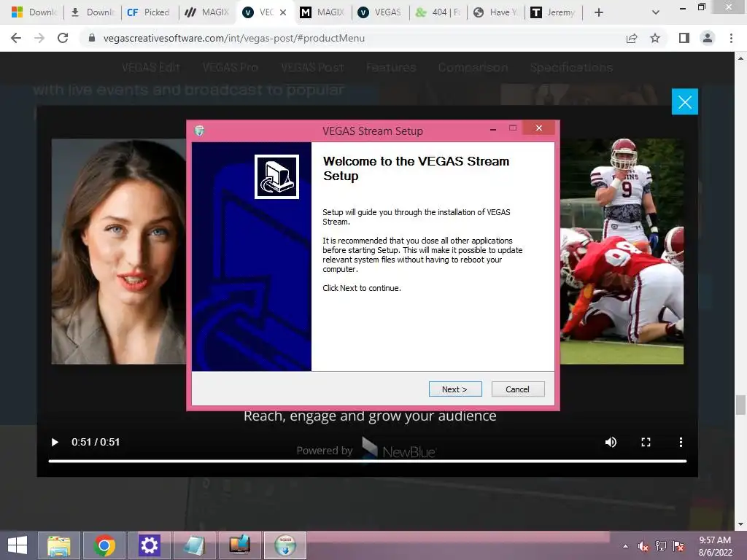This screenshot has width=747, height=560.
Task: Switch to the 404 tab
Action: pos(438,12)
